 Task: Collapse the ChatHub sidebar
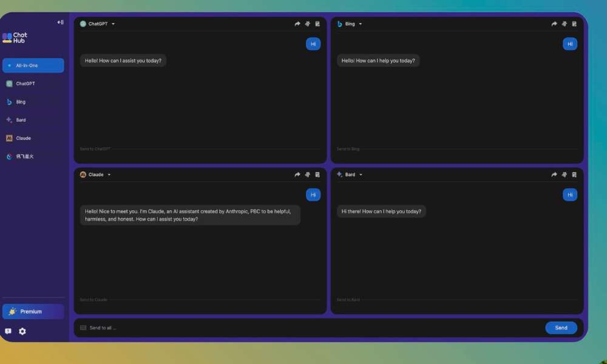pyautogui.click(x=60, y=22)
